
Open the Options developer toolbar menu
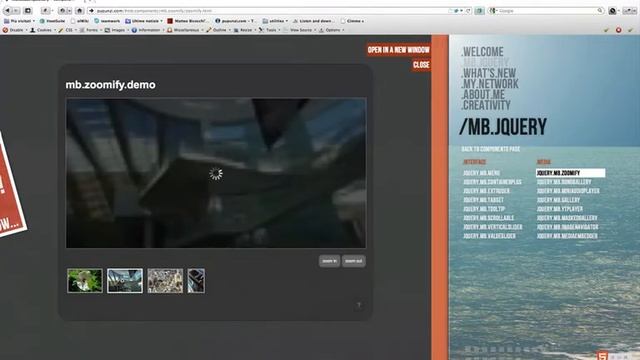click(x=331, y=30)
